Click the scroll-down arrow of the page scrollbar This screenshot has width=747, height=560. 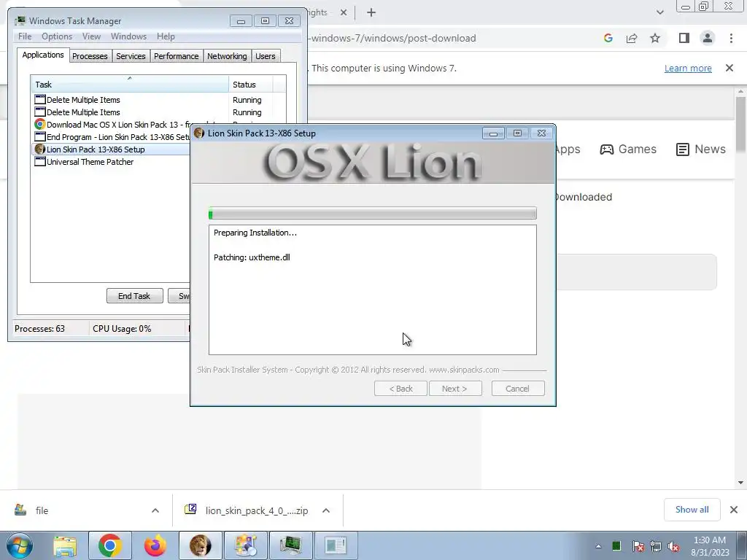point(740,483)
